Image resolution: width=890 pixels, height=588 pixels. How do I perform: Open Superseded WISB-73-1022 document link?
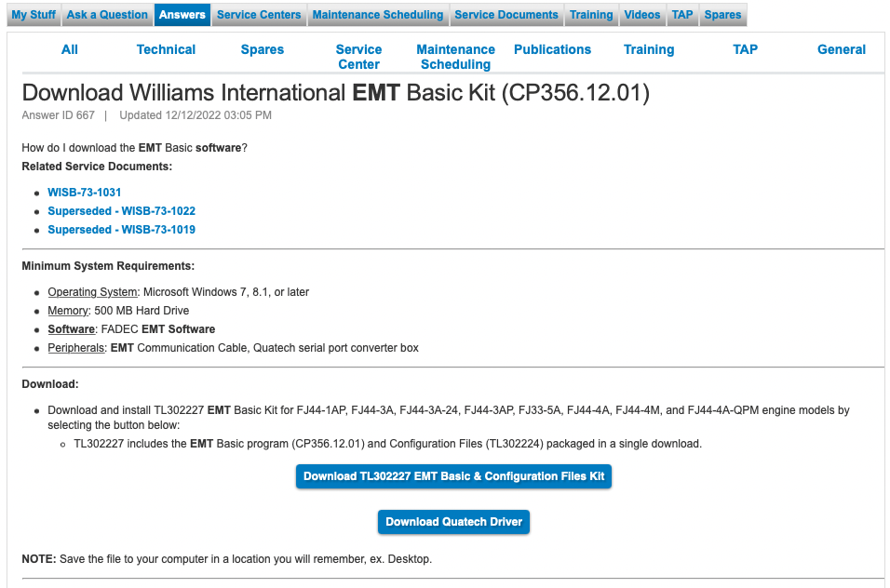tap(121, 211)
